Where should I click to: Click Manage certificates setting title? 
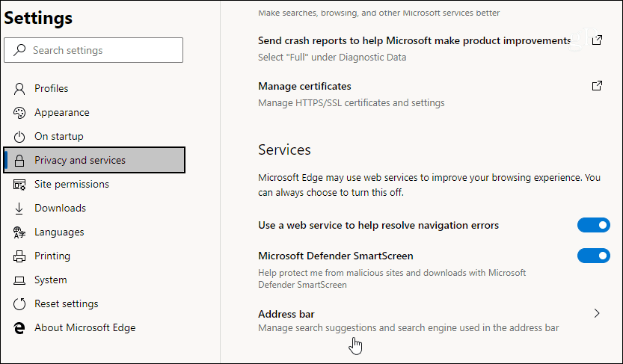(x=304, y=86)
